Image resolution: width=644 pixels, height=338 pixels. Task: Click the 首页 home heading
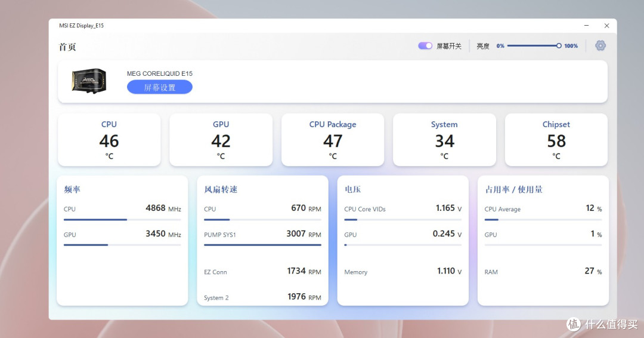[67, 47]
